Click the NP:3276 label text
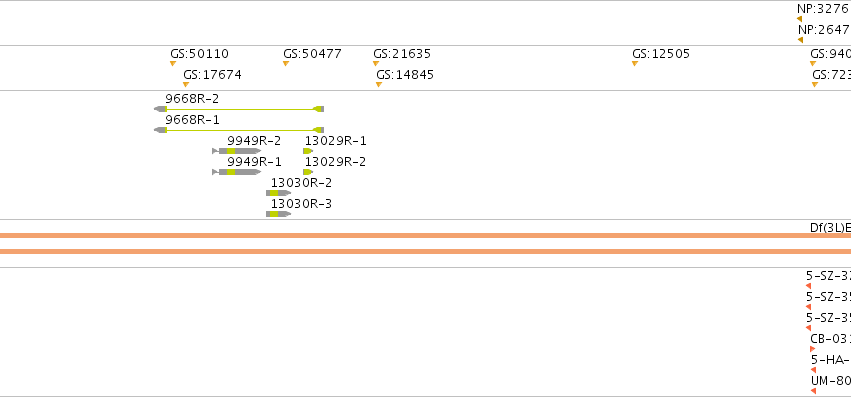This screenshot has width=851, height=397. [824, 9]
